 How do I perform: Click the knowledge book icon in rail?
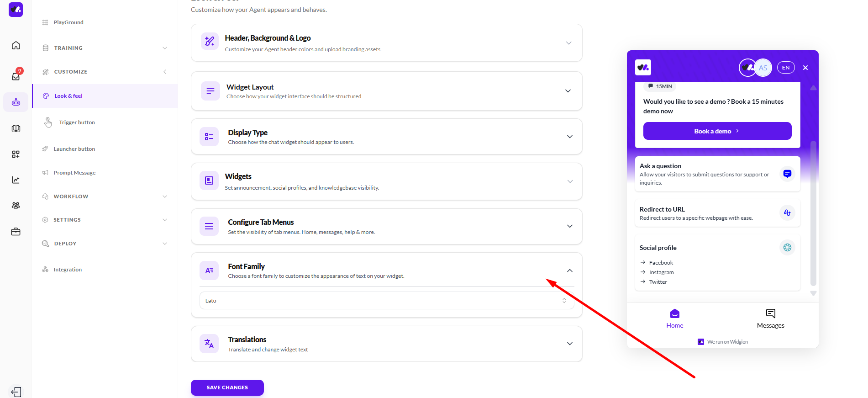coord(16,128)
